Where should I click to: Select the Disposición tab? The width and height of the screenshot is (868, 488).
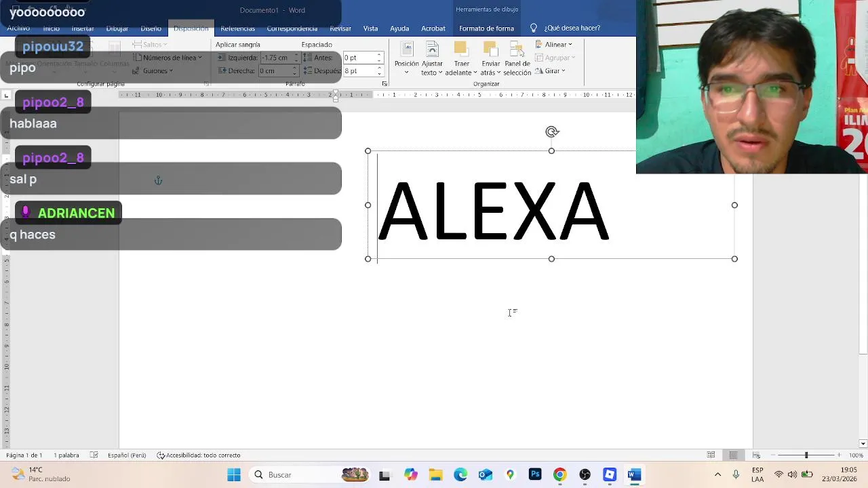pos(191,28)
